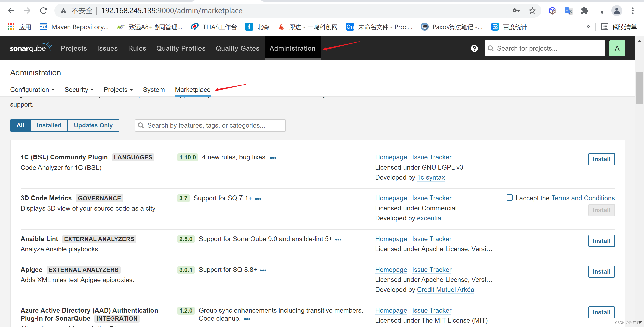This screenshot has width=644, height=327.
Task: Open the Terms and Conditions link
Action: [x=583, y=198]
